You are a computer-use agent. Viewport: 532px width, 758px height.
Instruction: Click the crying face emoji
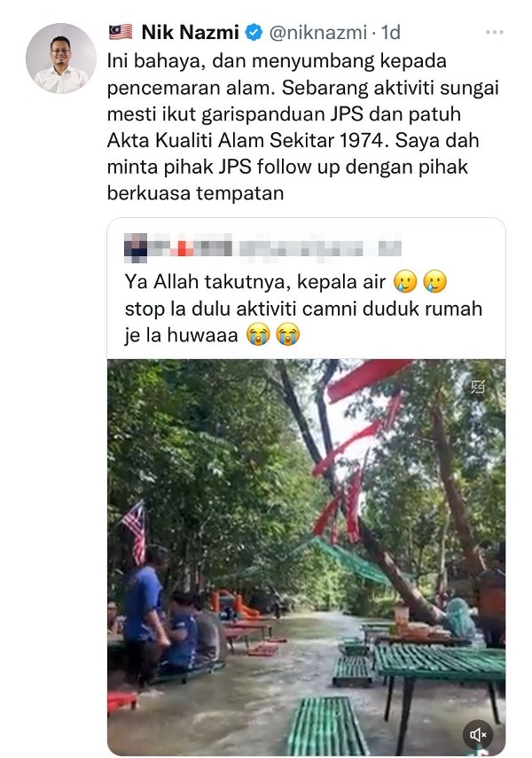[405, 281]
